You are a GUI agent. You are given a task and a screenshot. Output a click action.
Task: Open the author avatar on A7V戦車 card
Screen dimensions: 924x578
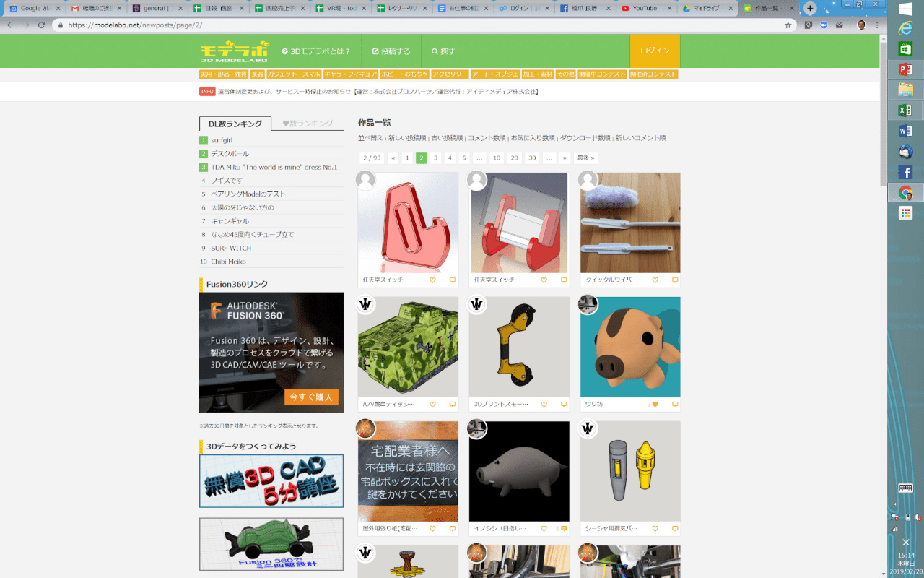[365, 304]
